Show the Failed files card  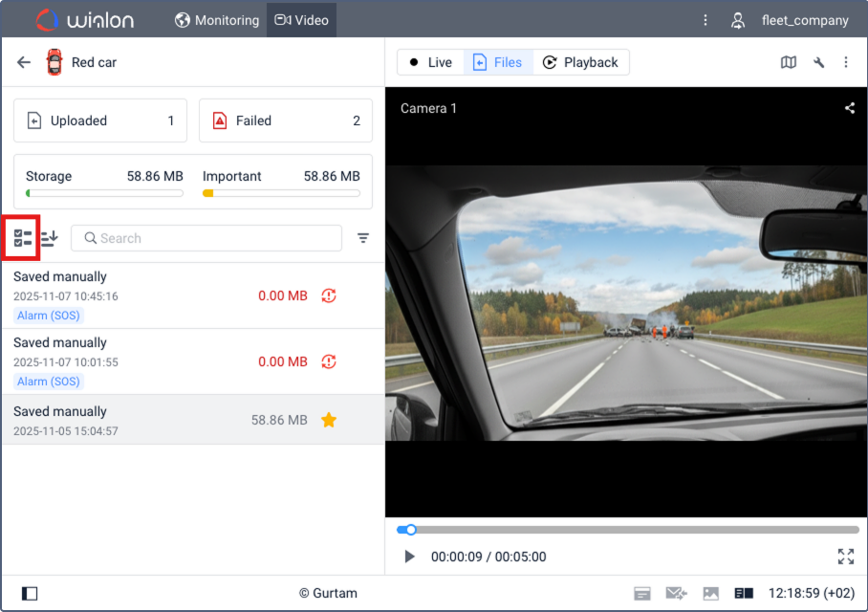point(286,120)
